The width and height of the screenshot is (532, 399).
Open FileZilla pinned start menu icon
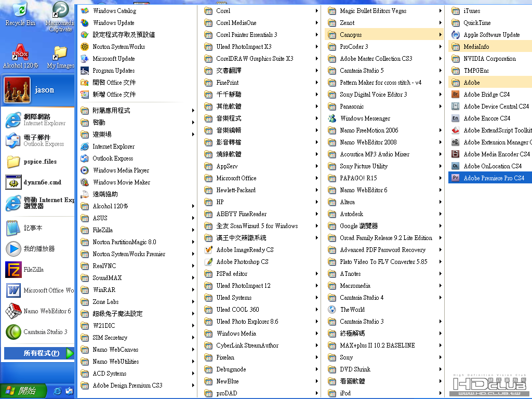[x=14, y=270]
